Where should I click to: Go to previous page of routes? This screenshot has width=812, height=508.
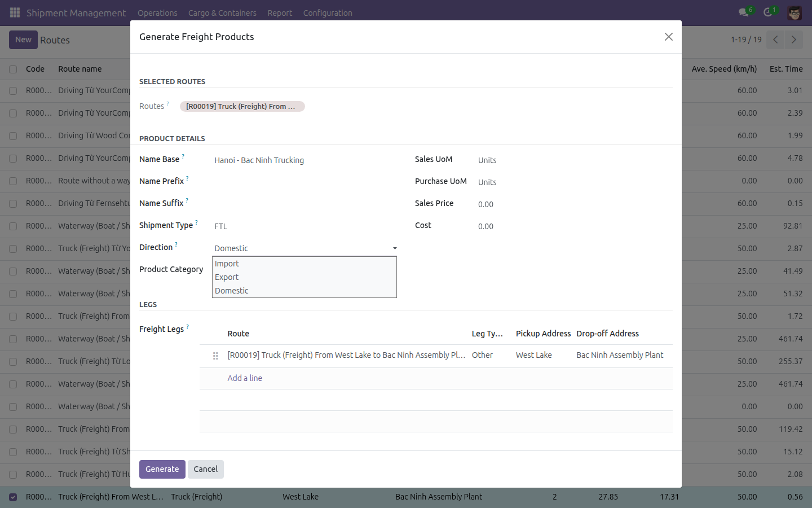coord(775,40)
